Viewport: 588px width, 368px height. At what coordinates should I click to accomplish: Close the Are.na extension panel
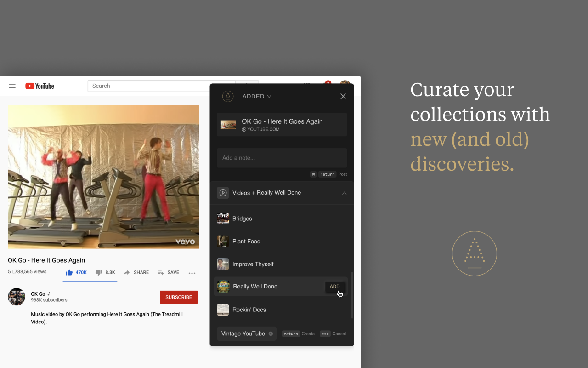tap(343, 96)
